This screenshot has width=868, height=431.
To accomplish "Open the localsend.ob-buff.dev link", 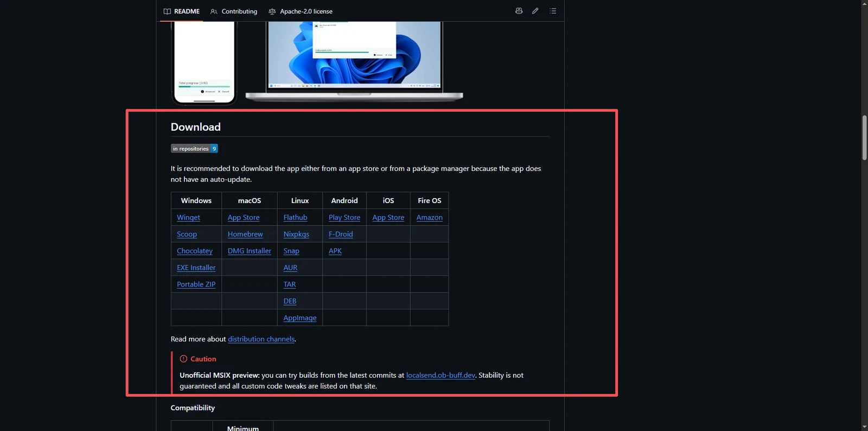I will (441, 376).
